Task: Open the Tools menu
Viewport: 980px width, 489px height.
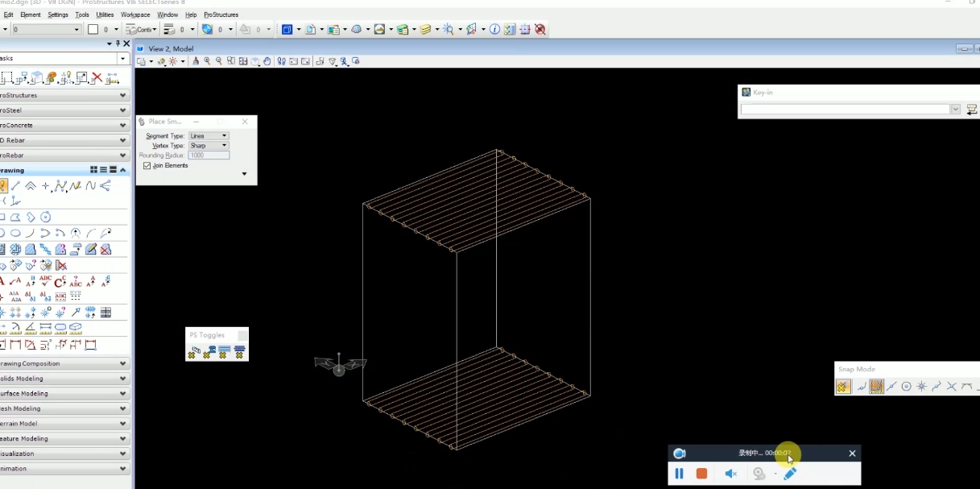Action: click(x=82, y=15)
